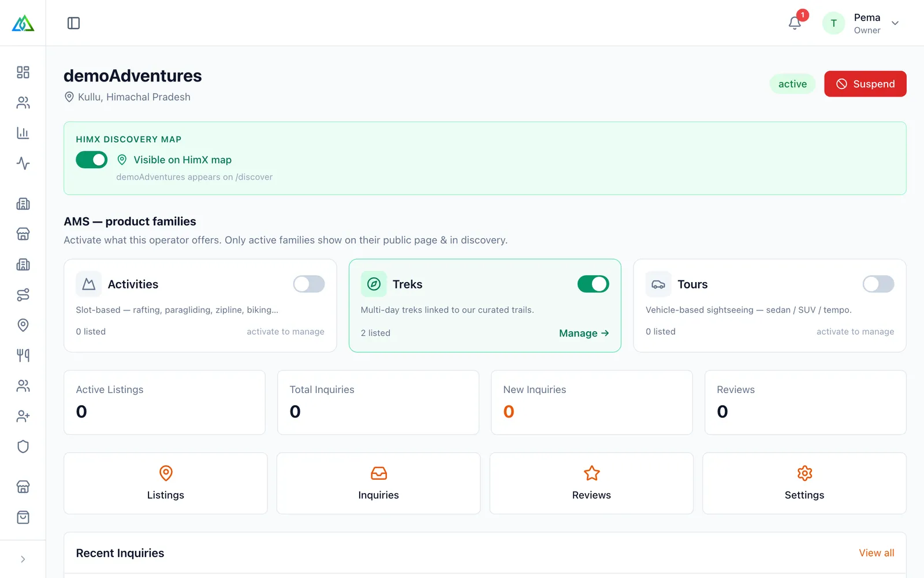
Task: Open the Inquiries tile
Action: (x=378, y=483)
